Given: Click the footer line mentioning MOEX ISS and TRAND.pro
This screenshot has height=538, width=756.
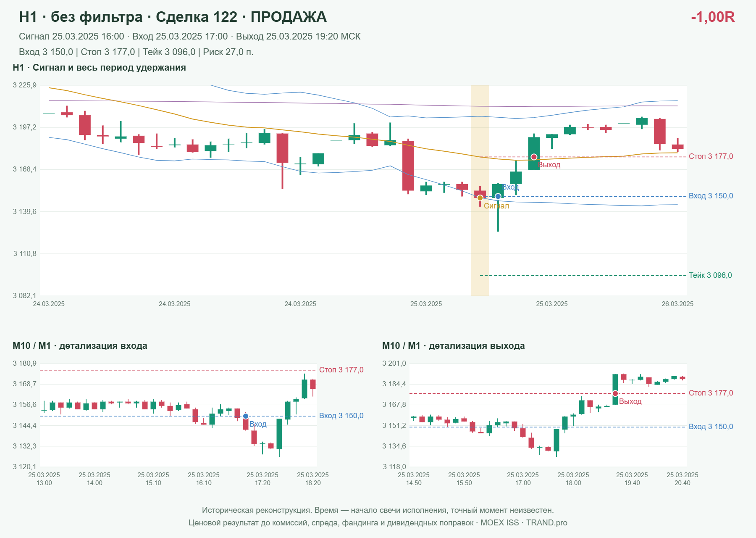Looking at the screenshot, I should 378,523.
